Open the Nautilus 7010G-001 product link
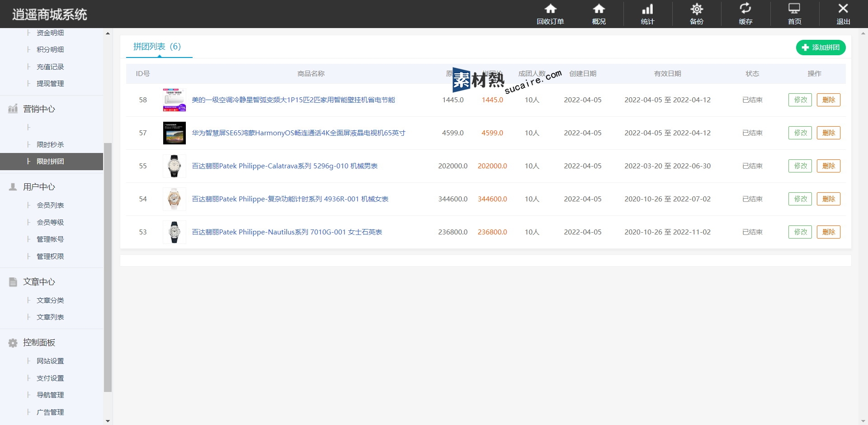 [287, 232]
